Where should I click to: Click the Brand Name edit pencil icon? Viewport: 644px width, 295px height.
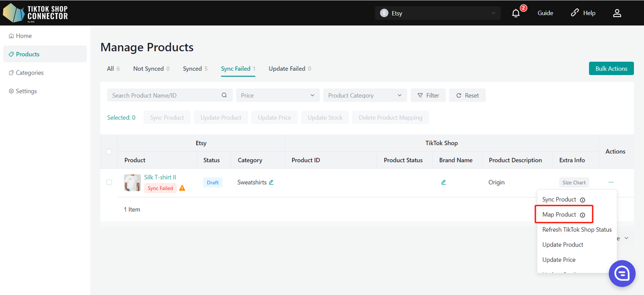click(x=443, y=182)
